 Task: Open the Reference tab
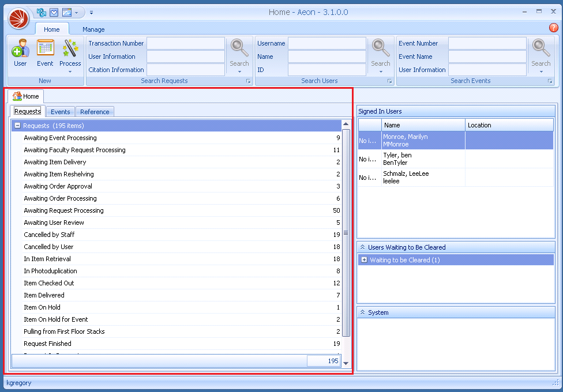(95, 112)
